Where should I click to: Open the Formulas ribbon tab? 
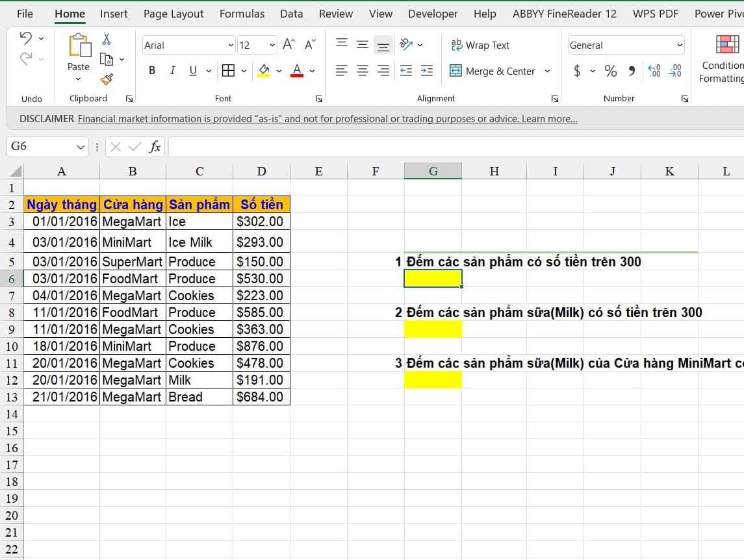pos(242,14)
